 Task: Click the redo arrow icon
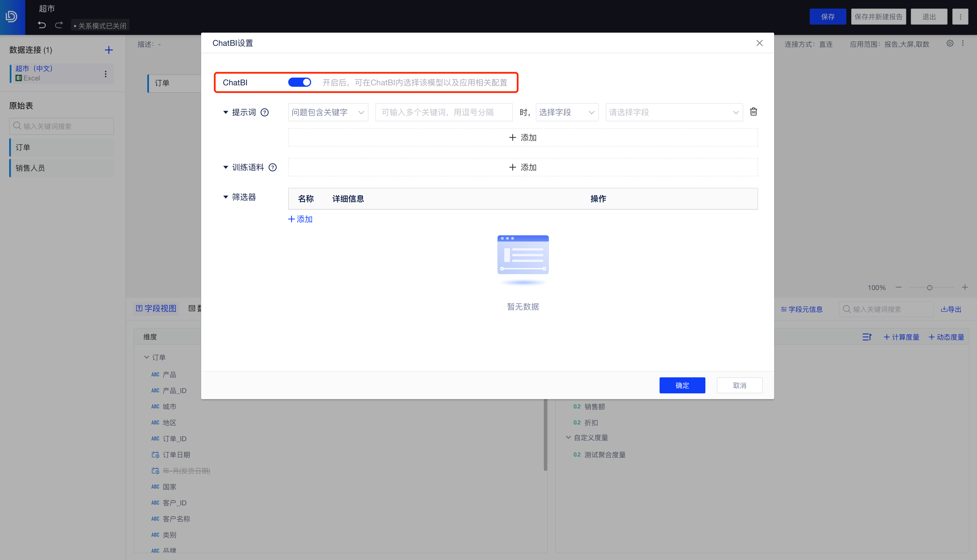click(x=59, y=25)
